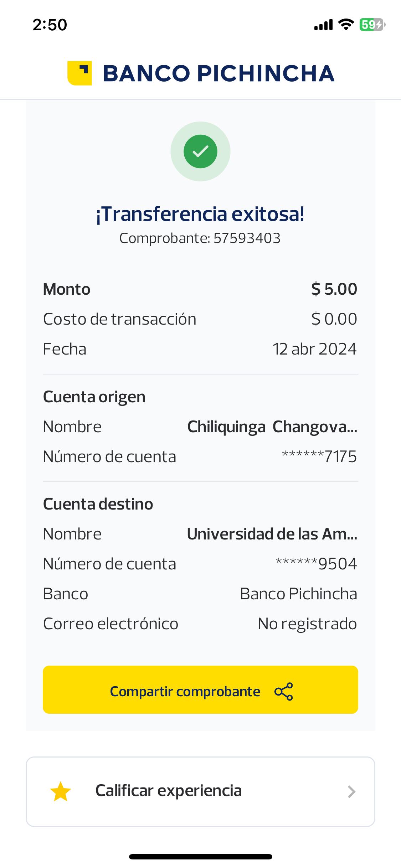Select the Comprobante number 57593403
The height and width of the screenshot is (868, 401).
tap(247, 238)
